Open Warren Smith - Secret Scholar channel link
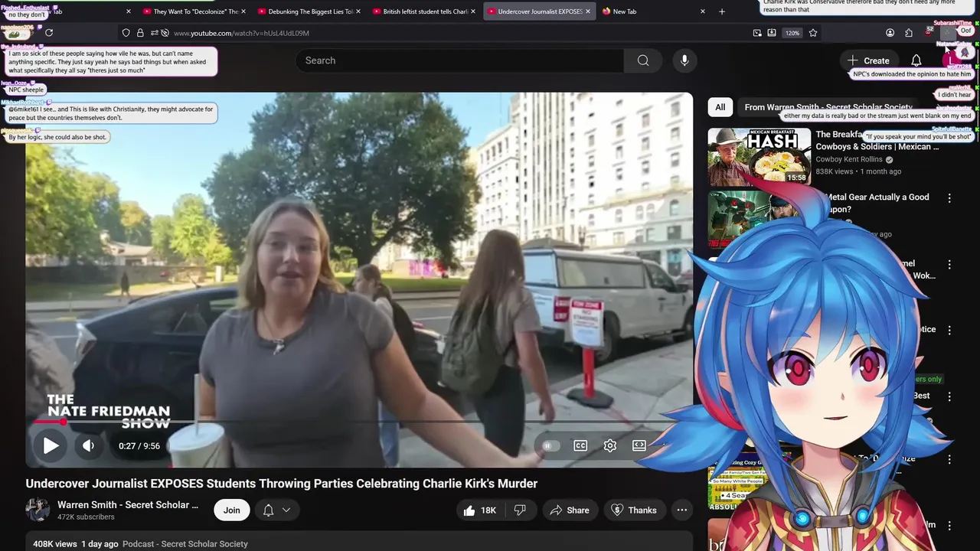 coord(128,505)
